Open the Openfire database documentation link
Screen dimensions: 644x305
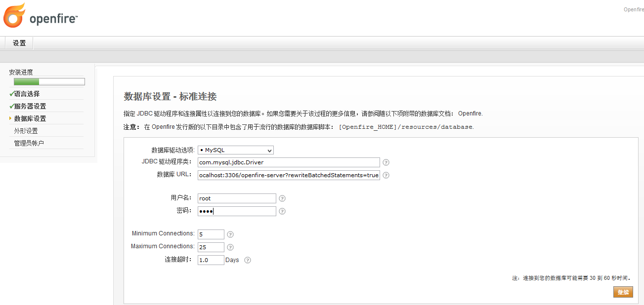point(470,114)
